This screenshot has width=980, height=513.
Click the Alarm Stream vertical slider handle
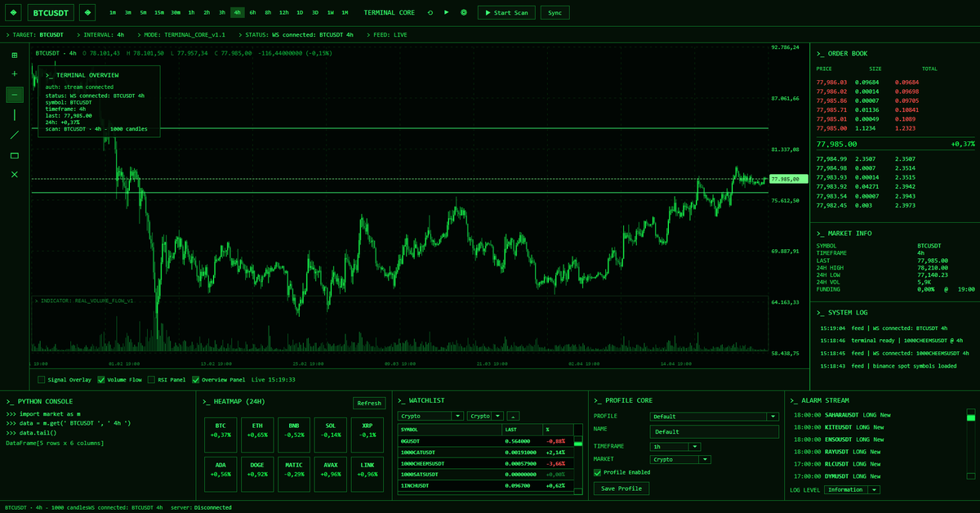971,417
